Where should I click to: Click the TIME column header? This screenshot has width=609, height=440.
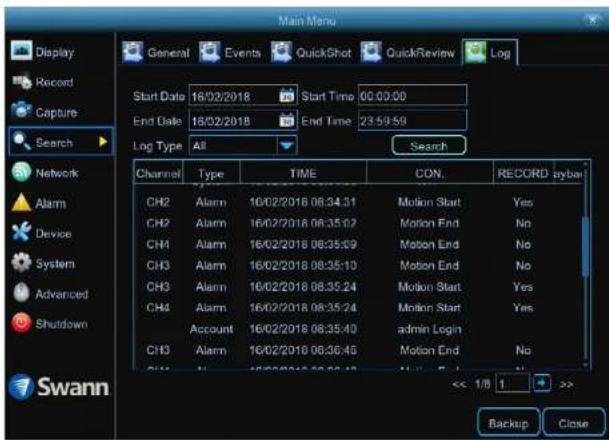pos(303,173)
